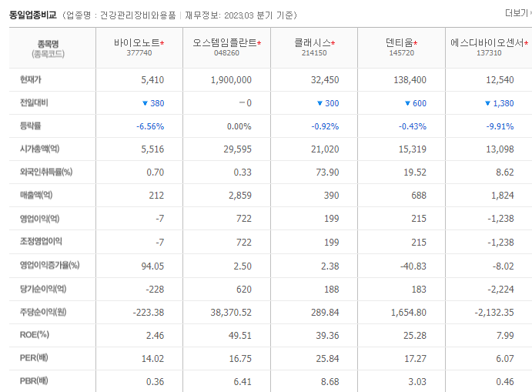Viewport: 532px width, 392px height.
Task: Click 클래시스 current price 32,450
Action: pos(325,80)
